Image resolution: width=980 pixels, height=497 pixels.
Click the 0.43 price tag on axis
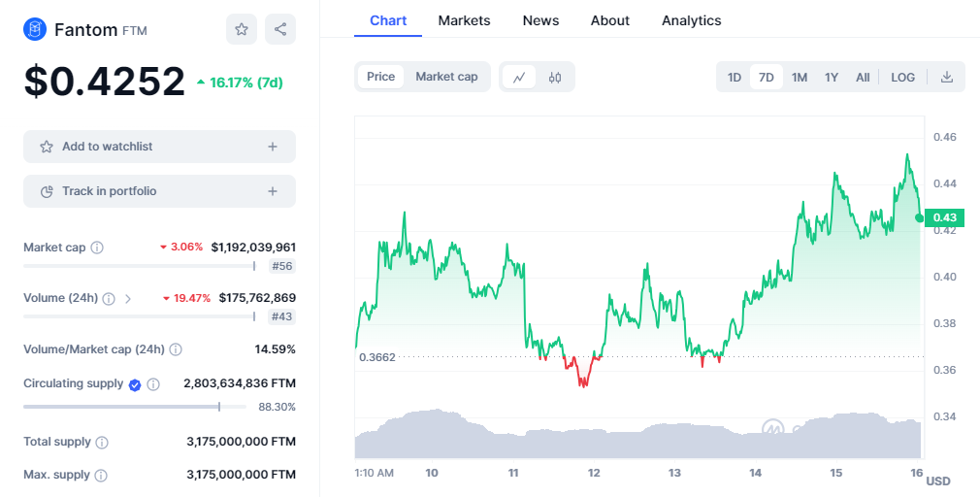pos(944,217)
